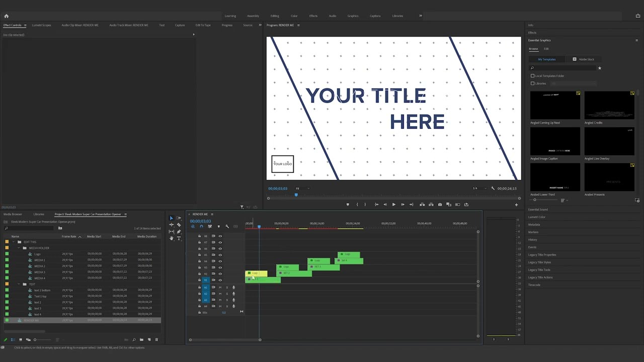Open workspace overflow chevron menu
The width and height of the screenshot is (644, 362).
tap(421, 16)
